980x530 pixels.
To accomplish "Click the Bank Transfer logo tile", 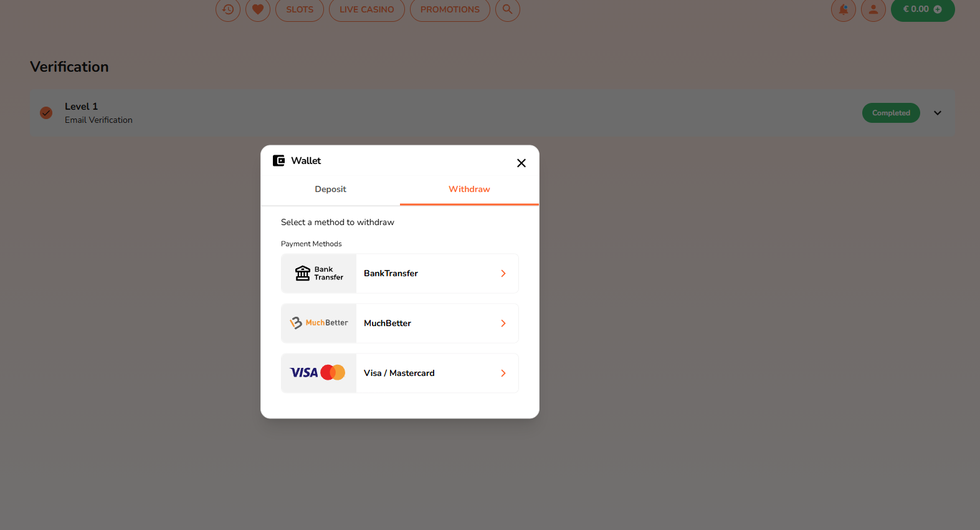I will (319, 273).
